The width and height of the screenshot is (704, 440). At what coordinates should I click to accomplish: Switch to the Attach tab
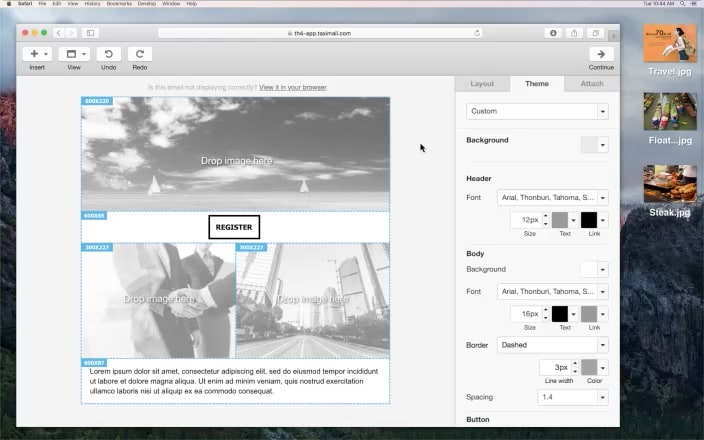(592, 84)
